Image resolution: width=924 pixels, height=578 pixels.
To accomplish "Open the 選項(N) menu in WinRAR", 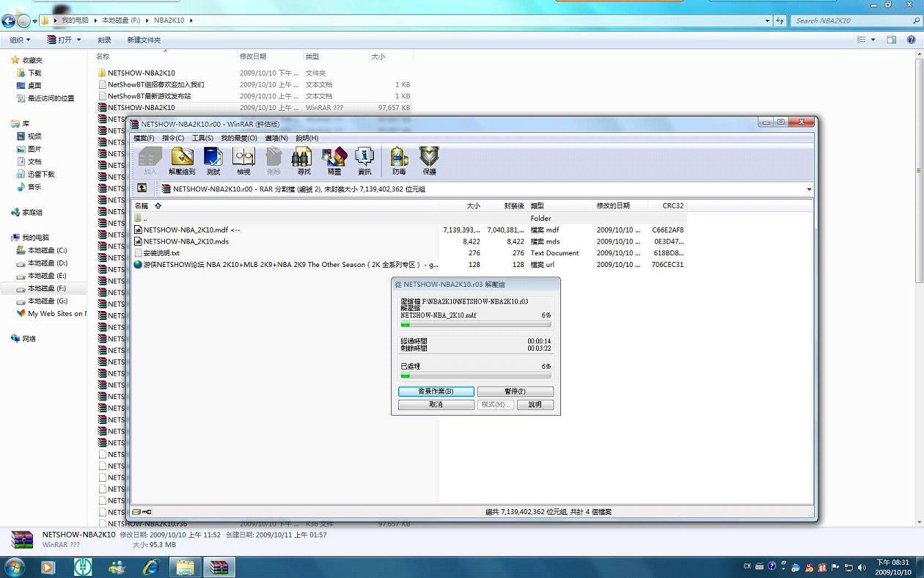I will click(x=276, y=138).
